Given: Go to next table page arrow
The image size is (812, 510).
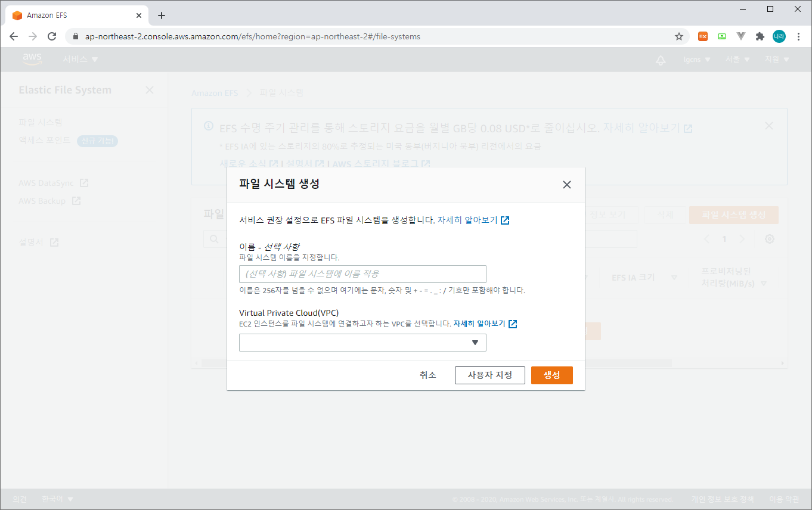Looking at the screenshot, I should pyautogui.click(x=742, y=239).
